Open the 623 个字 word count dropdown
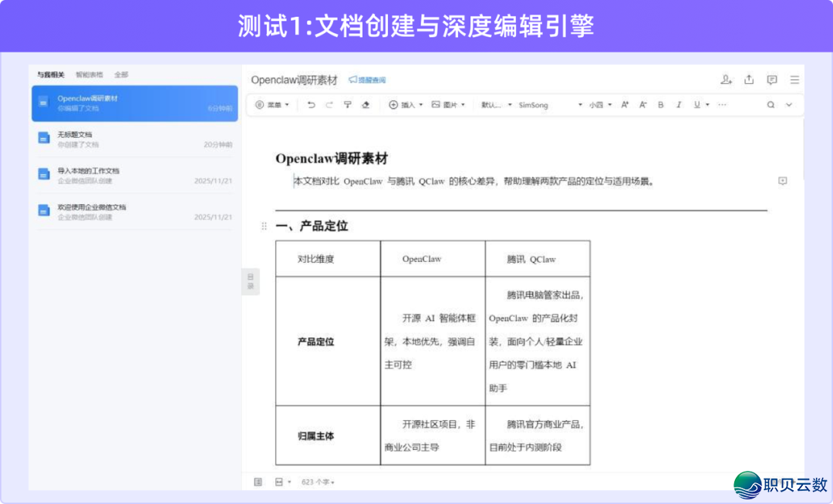Viewport: 833px width, 504px height. [318, 482]
